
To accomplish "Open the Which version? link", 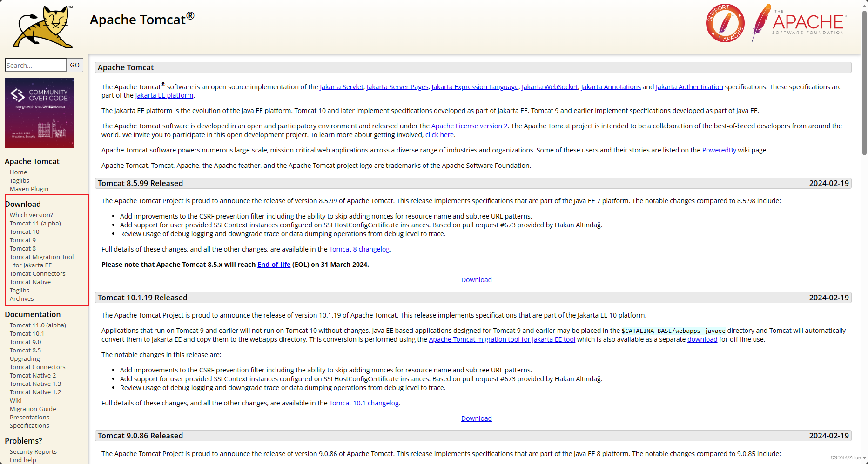I will (31, 215).
